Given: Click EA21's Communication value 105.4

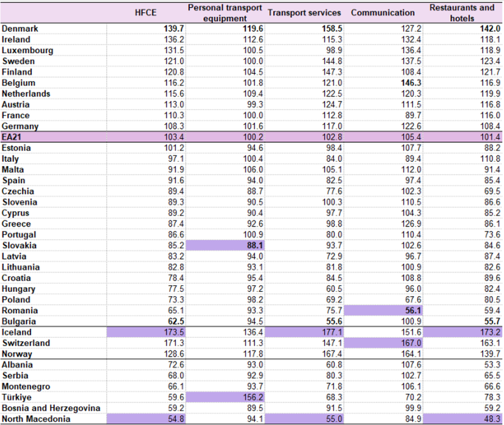Looking at the screenshot, I should pos(411,137).
